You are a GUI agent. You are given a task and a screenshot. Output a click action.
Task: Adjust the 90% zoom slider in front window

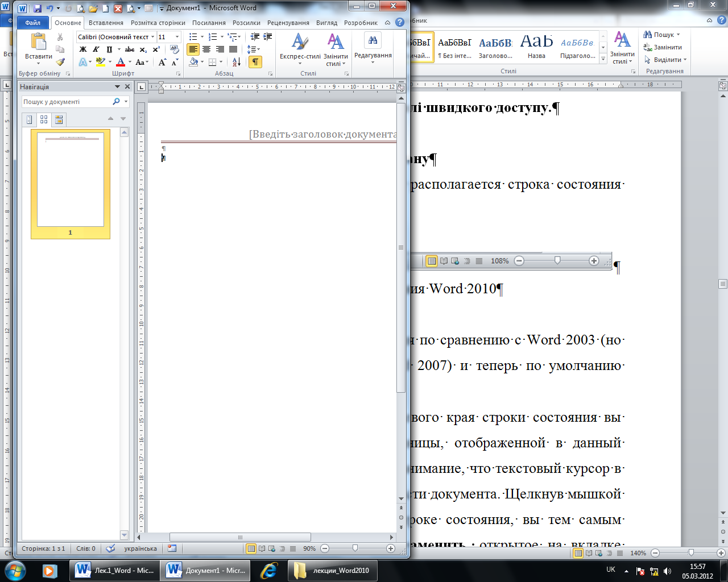point(355,548)
